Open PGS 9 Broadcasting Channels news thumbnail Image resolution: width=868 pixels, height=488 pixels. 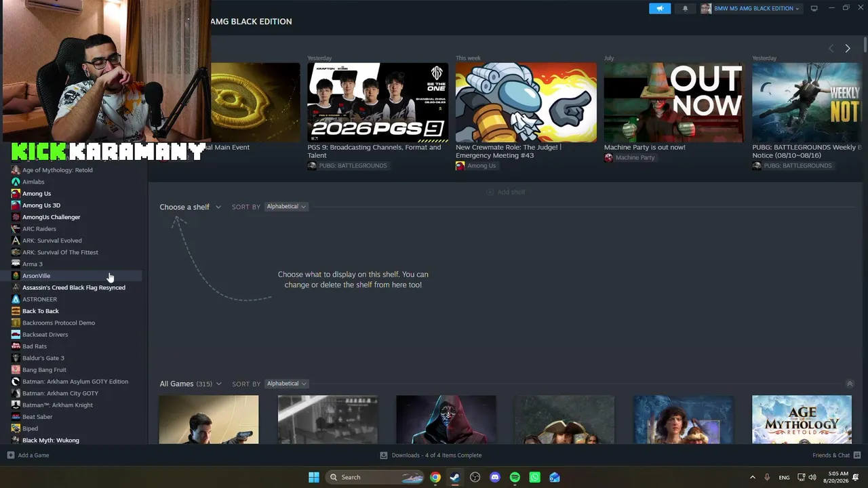[378, 102]
